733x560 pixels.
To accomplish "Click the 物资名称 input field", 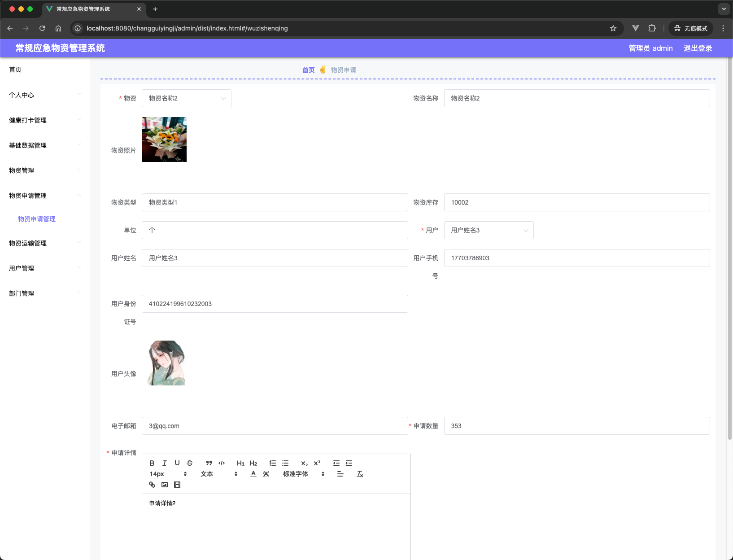I will point(577,98).
